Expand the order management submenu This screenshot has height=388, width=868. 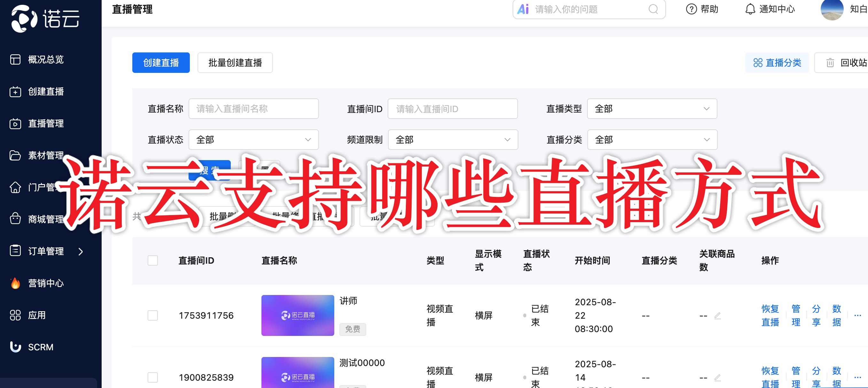click(81, 251)
